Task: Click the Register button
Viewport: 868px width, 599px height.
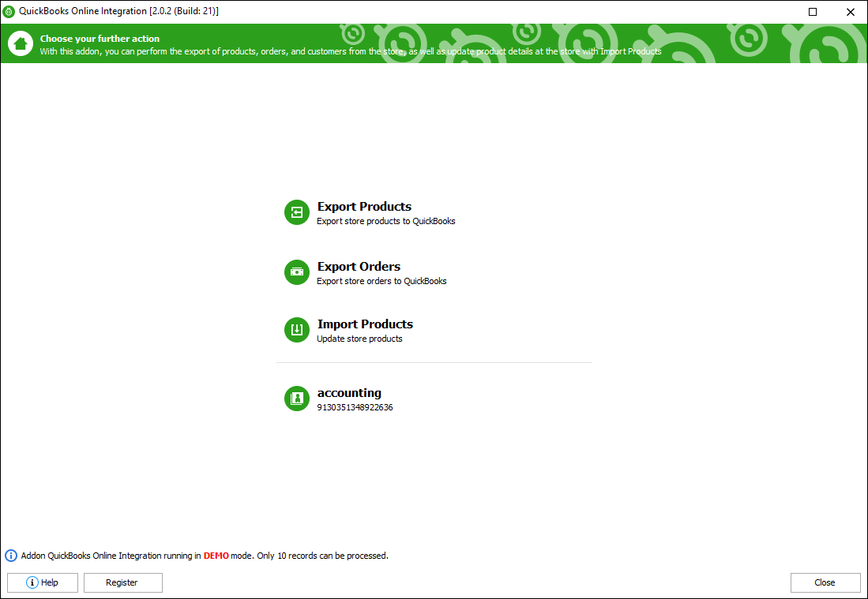Action: pos(123,582)
